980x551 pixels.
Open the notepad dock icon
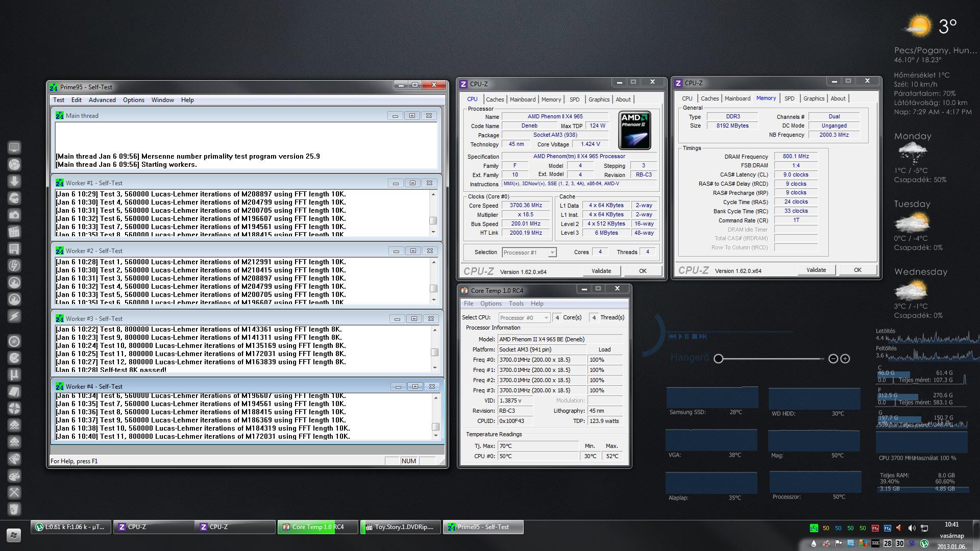pos(14,392)
